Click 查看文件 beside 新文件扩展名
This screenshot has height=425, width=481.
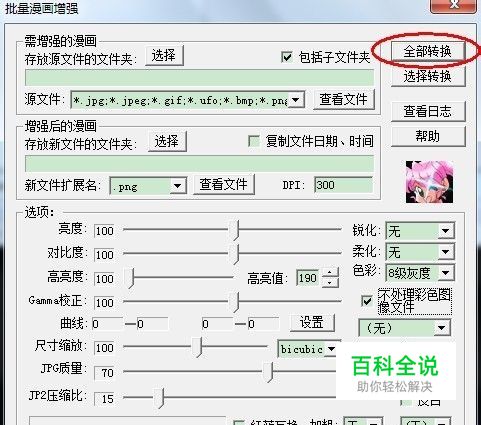tap(224, 184)
